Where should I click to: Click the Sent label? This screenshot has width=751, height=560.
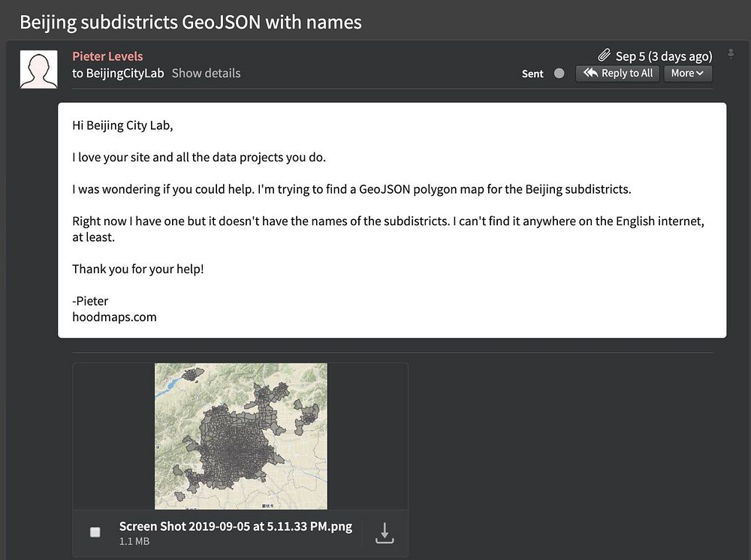[x=532, y=74]
